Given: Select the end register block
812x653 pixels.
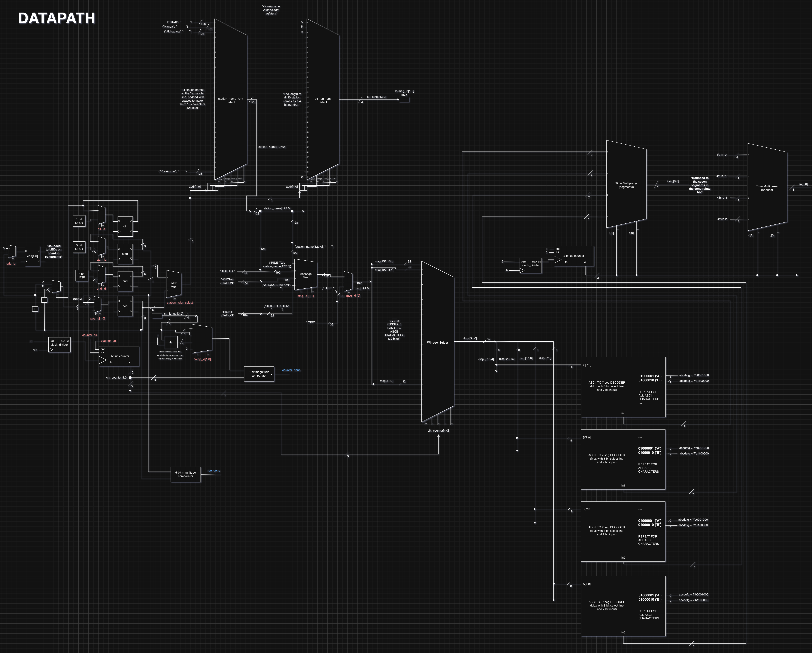Looking at the screenshot, I should pos(125,281).
